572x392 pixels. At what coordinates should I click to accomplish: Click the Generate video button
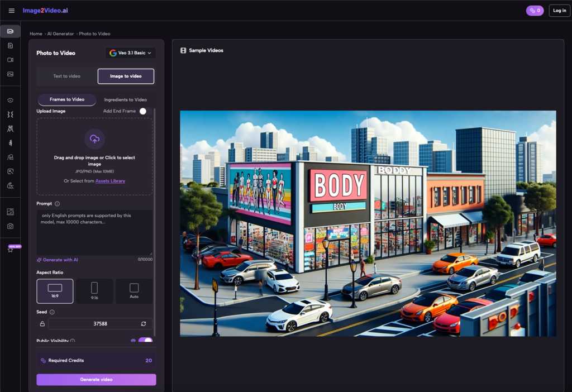click(96, 380)
